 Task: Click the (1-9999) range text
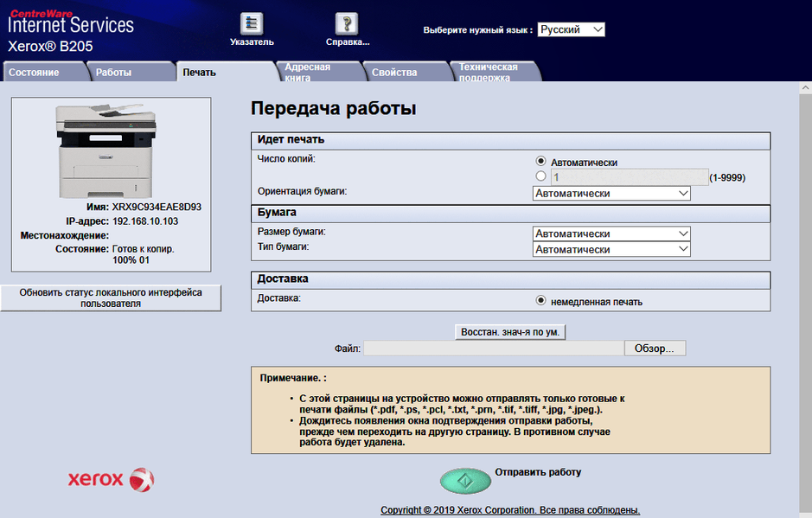click(727, 177)
